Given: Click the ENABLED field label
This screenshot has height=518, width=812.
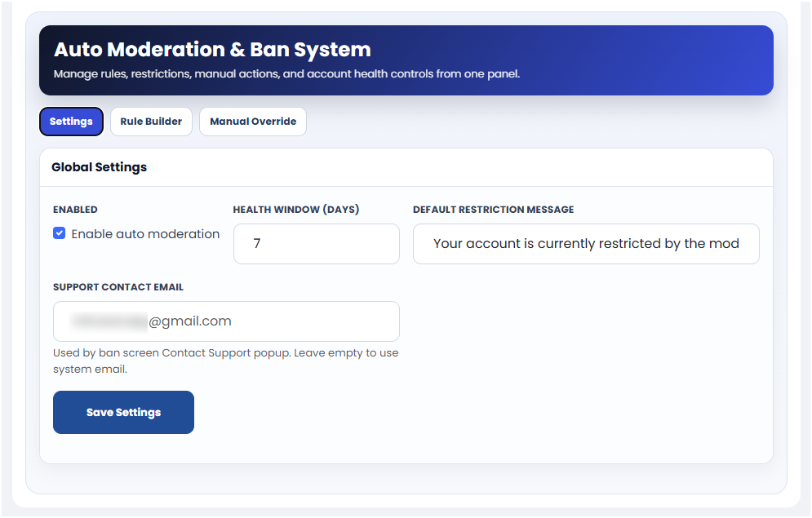Looking at the screenshot, I should 75,210.
